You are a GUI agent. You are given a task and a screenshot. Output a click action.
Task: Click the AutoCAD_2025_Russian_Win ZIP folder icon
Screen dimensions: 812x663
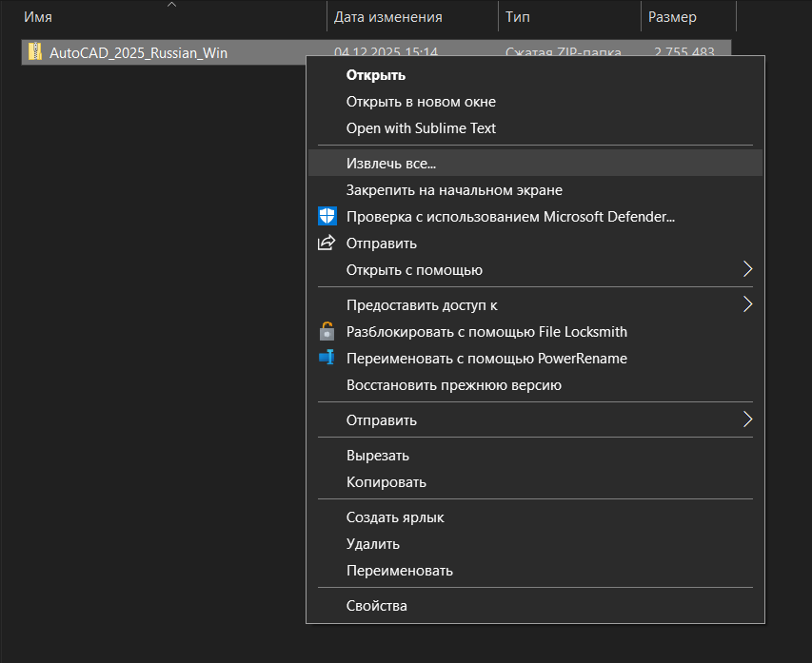(35, 52)
